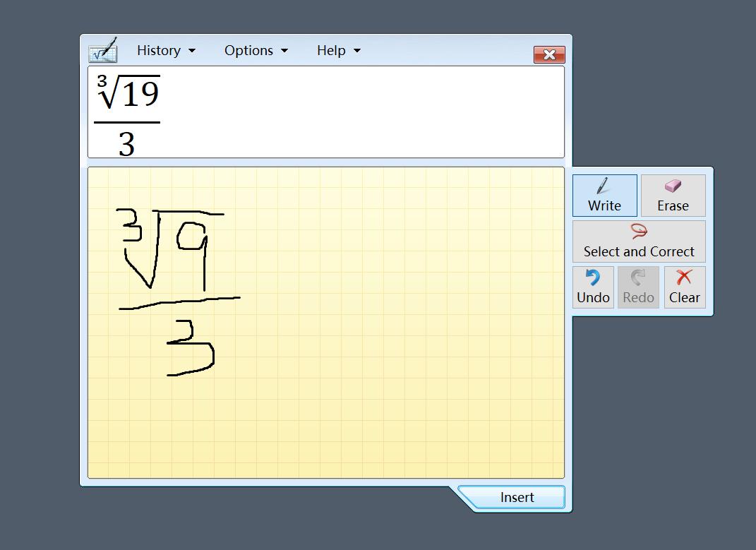The width and height of the screenshot is (756, 550).
Task: Clear all handwritten ink
Action: [x=684, y=287]
